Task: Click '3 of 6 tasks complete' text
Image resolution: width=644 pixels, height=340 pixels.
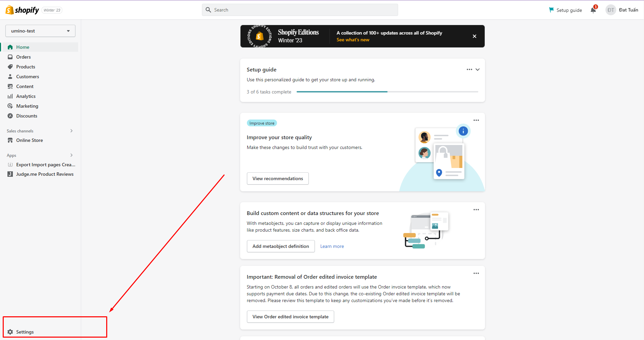Action: click(x=269, y=92)
